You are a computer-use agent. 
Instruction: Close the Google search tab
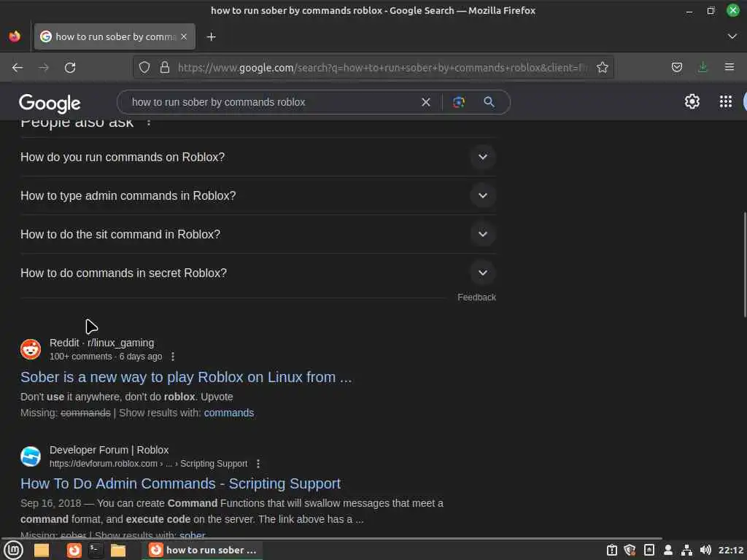coord(184,36)
